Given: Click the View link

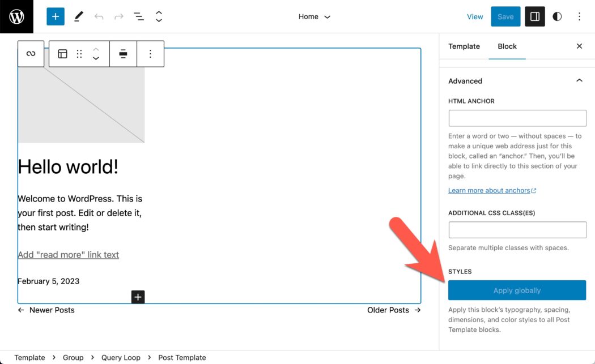Looking at the screenshot, I should pos(475,16).
